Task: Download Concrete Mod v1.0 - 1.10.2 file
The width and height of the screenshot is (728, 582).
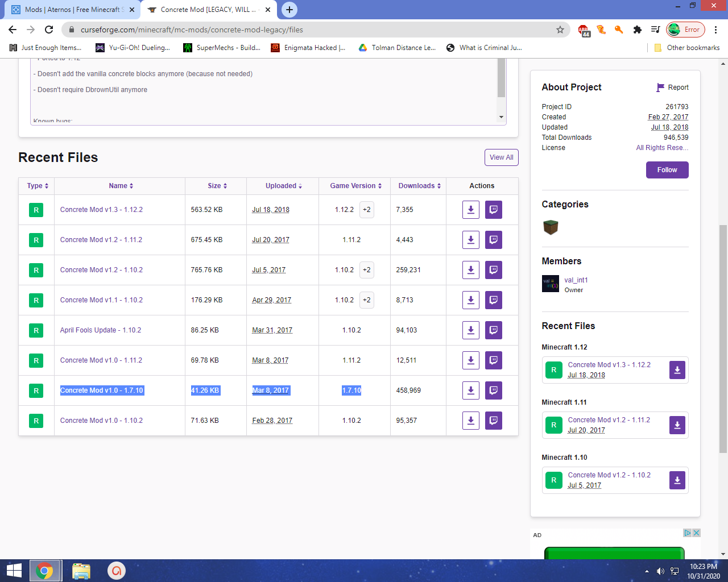Action: (471, 421)
